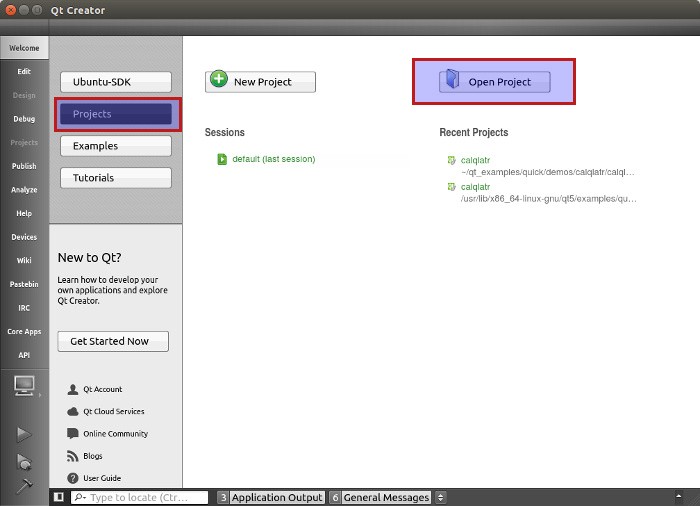Click the Blogs RSS feed icon
This screenshot has height=506, width=700.
click(72, 456)
